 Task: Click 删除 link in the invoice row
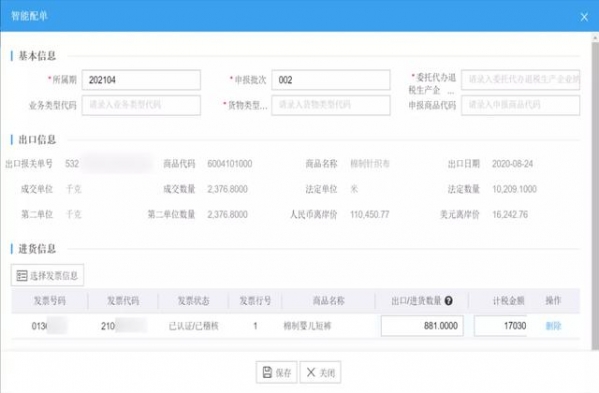tap(553, 326)
